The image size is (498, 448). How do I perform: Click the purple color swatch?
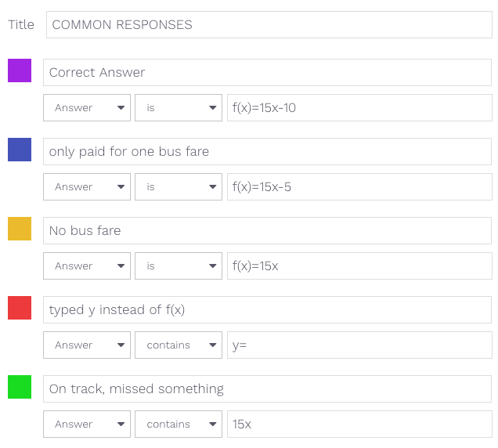[x=20, y=70]
